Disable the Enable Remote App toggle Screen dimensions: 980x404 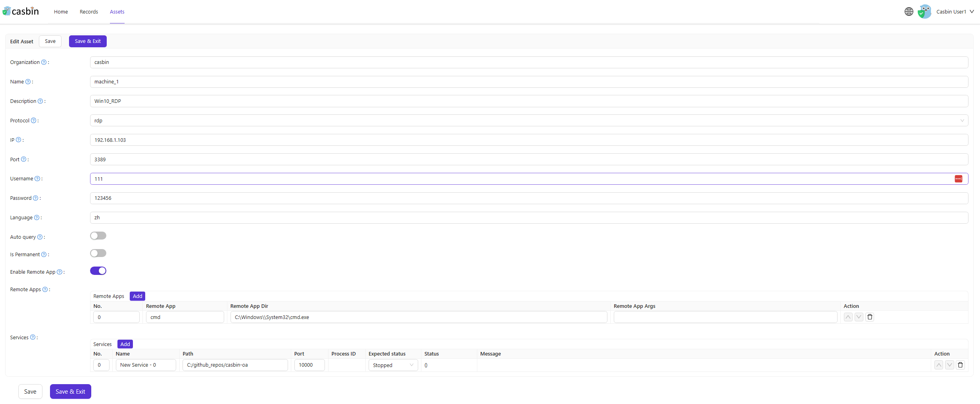(98, 271)
